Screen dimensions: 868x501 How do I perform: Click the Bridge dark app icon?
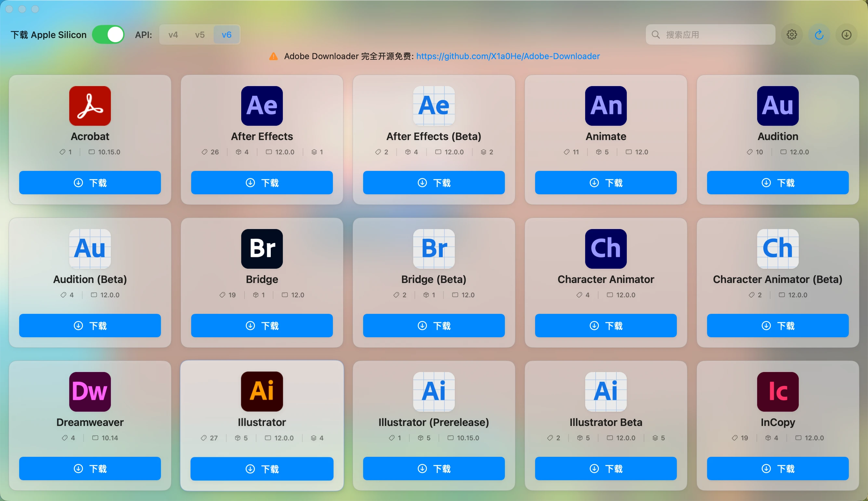click(x=262, y=249)
